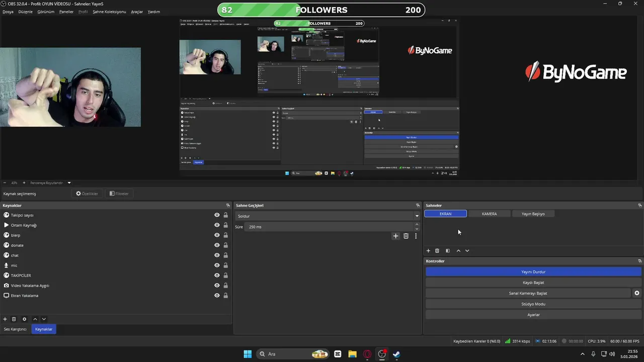Select the ByNoGame logo in the preview
The height and width of the screenshot is (362, 644).
[x=576, y=72]
